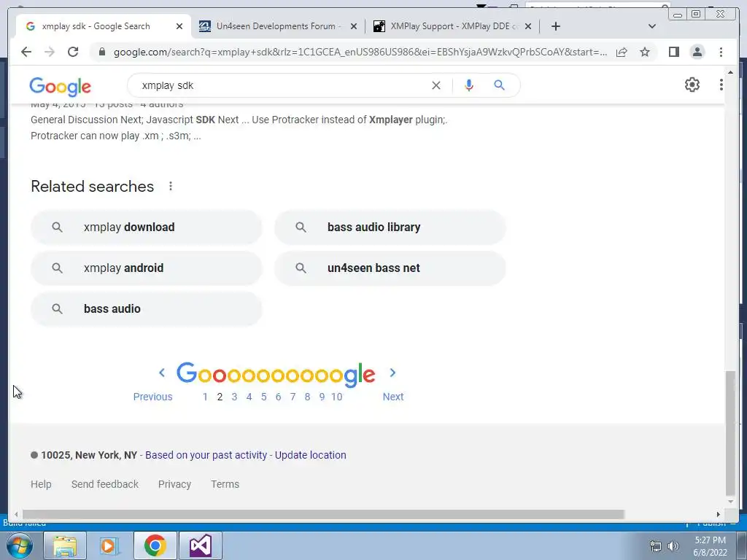Open a new tab with the plus button
Viewport: 747px width, 560px height.
click(x=555, y=26)
